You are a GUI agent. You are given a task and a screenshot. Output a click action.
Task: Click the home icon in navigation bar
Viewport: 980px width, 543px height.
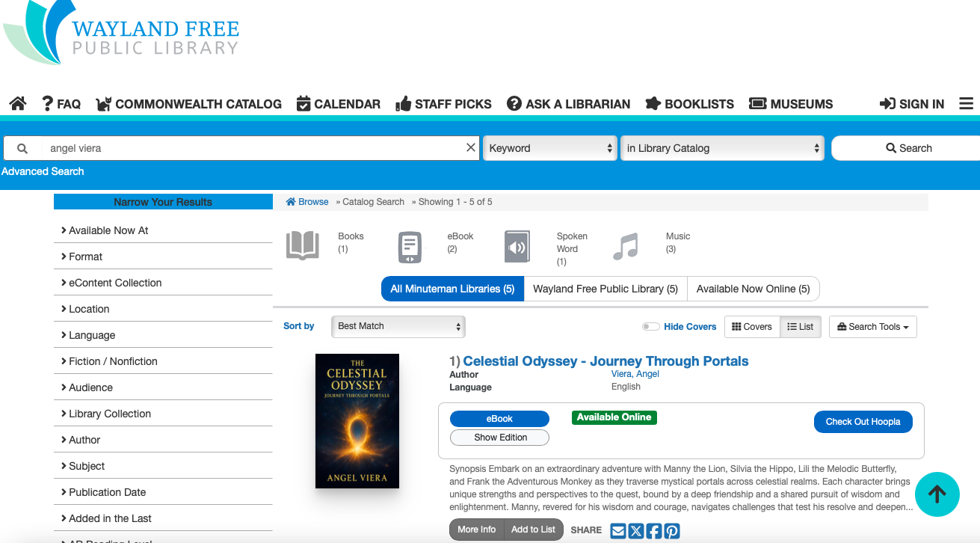18,104
